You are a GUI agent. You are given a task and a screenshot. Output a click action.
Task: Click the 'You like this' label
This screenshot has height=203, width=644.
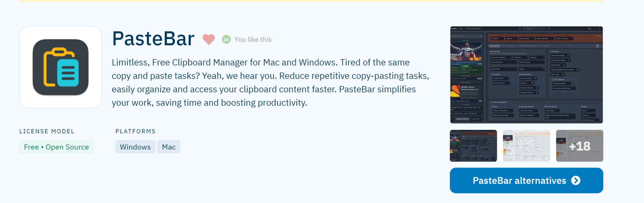click(253, 39)
